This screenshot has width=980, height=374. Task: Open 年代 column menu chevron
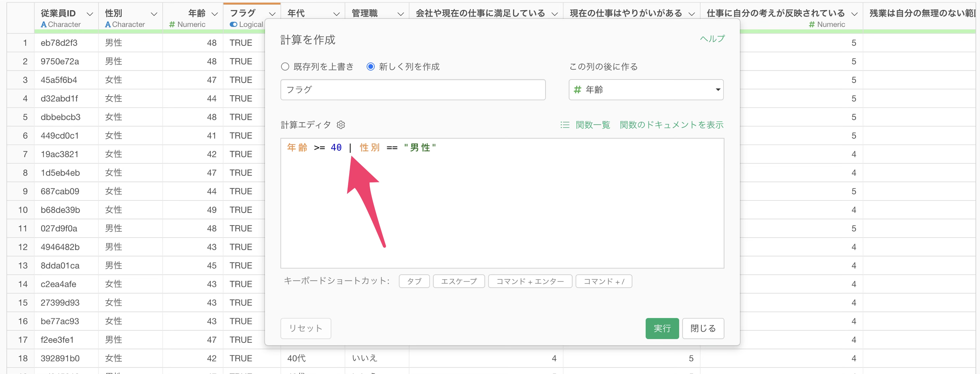[x=336, y=14]
